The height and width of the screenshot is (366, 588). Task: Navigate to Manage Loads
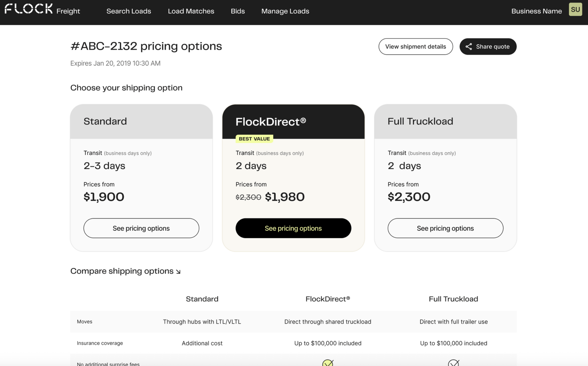click(x=285, y=11)
